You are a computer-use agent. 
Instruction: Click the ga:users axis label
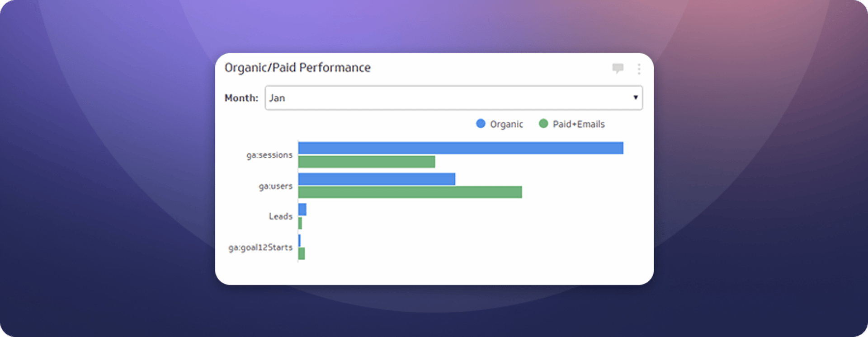coord(276,186)
